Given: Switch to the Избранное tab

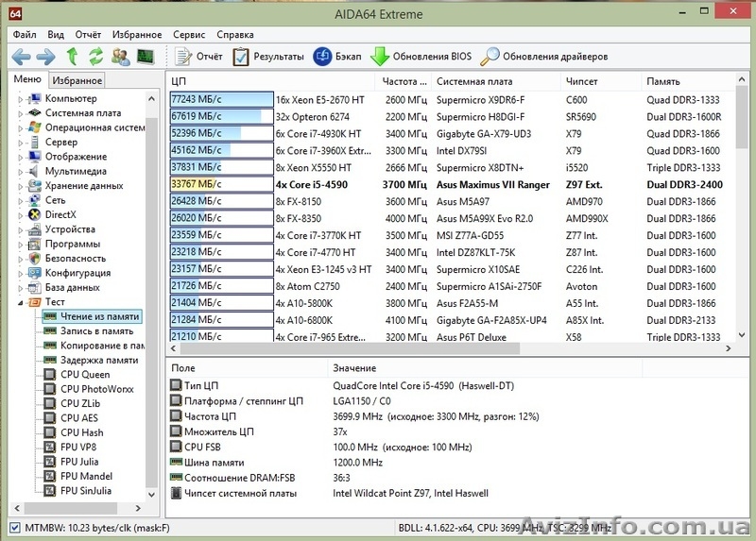Looking at the screenshot, I should pyautogui.click(x=77, y=81).
